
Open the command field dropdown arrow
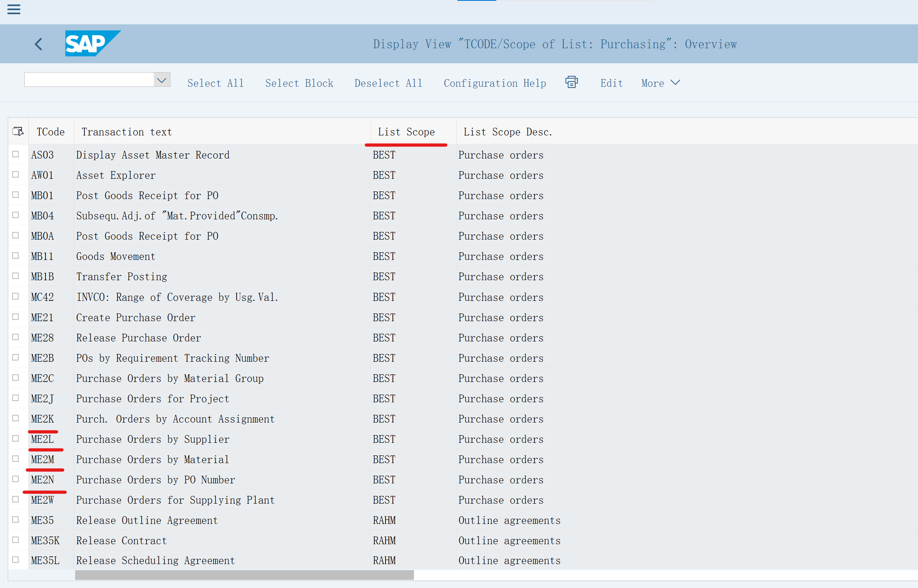coord(162,80)
